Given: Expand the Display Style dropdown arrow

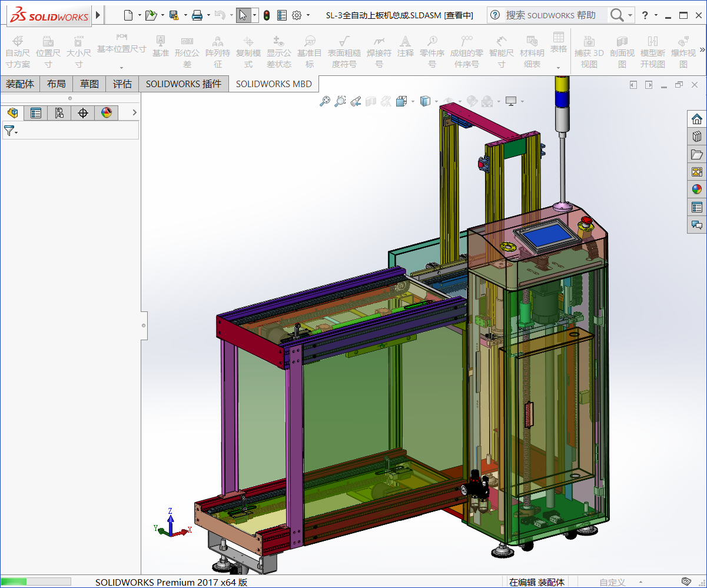Looking at the screenshot, I should pyautogui.click(x=436, y=101).
